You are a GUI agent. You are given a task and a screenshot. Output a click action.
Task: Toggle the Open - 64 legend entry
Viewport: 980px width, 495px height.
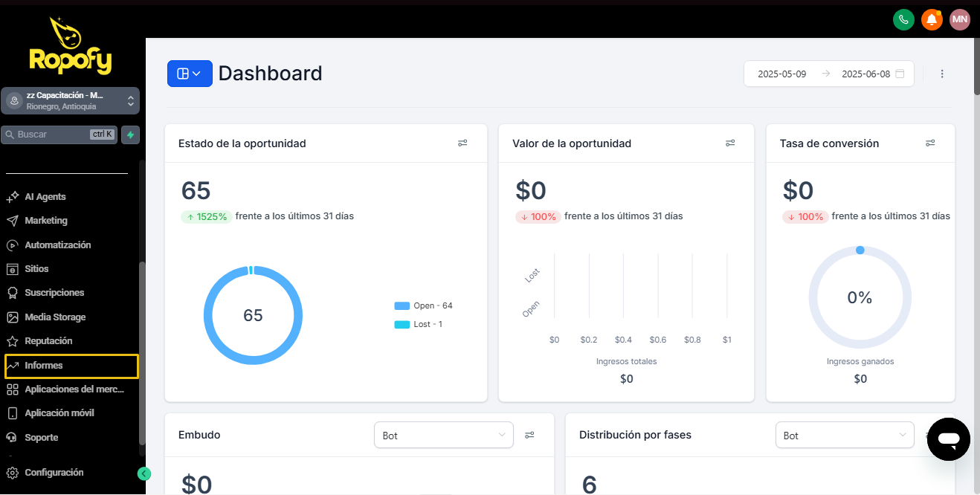coord(424,306)
